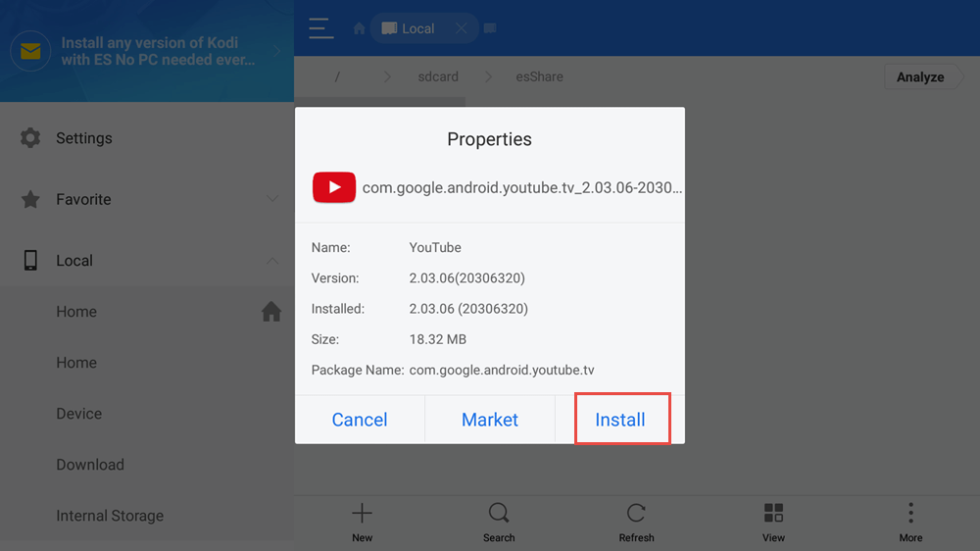This screenshot has width=980, height=551.
Task: Close the Local tab with the X
Action: pos(462,28)
